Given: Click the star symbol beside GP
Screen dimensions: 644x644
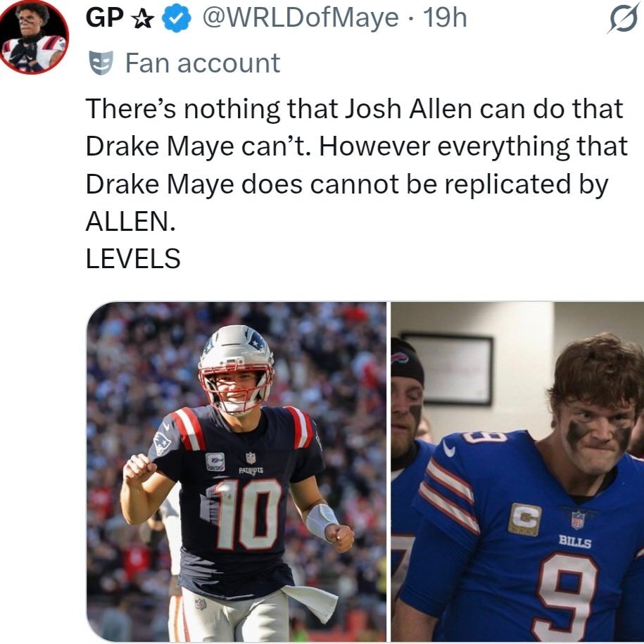Looking at the screenshot, I should click(143, 18).
